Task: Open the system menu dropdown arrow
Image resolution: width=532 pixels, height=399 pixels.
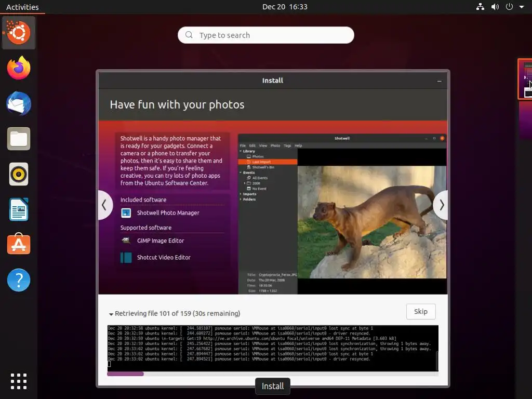Action: (x=522, y=7)
